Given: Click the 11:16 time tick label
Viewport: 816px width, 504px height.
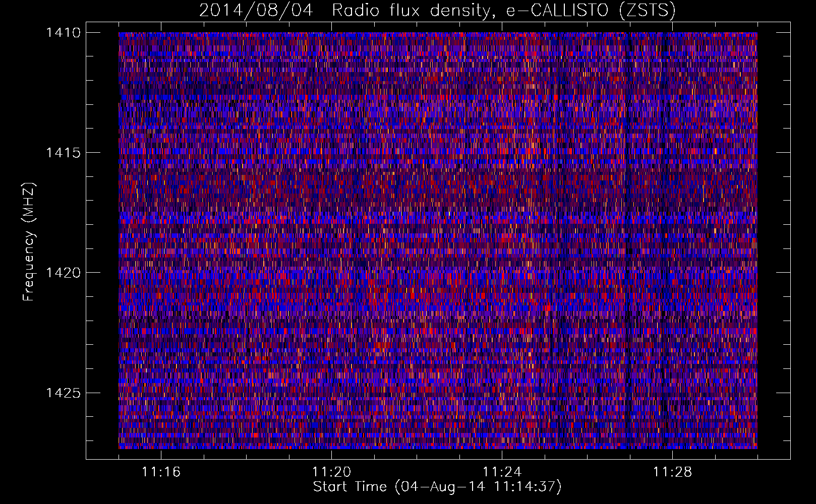Looking at the screenshot, I should point(161,472).
